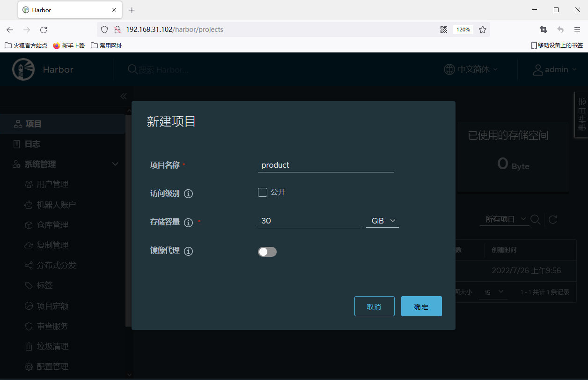Click the 项目名称 input field
The width and height of the screenshot is (588, 380).
(326, 165)
